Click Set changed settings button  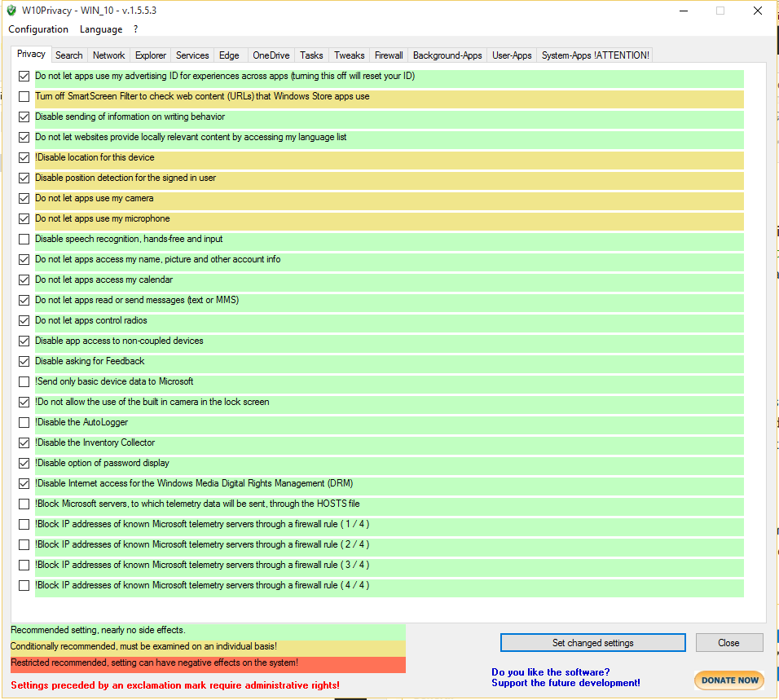592,643
